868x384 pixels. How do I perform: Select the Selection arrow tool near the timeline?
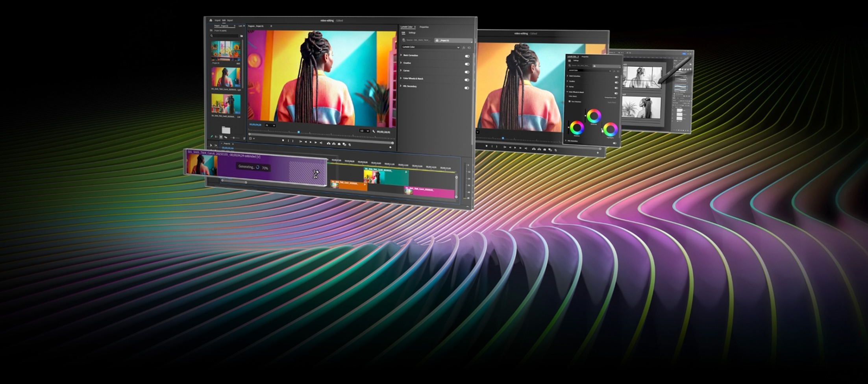[x=211, y=145]
